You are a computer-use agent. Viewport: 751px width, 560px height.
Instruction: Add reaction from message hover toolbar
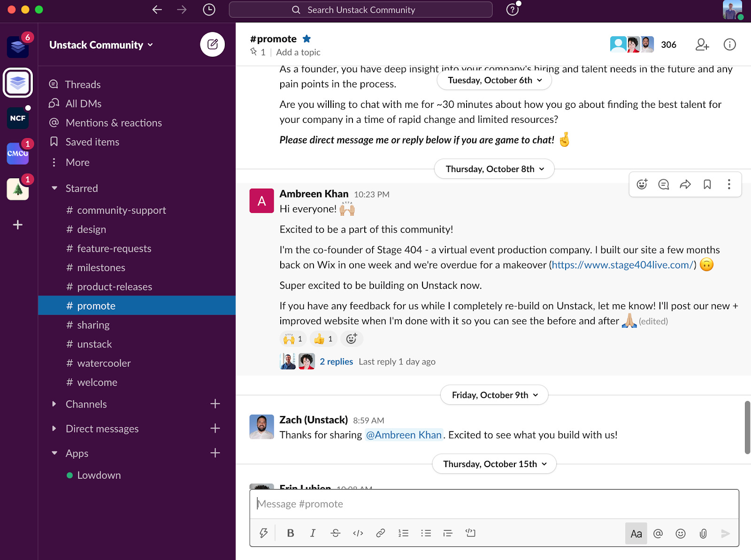click(642, 184)
